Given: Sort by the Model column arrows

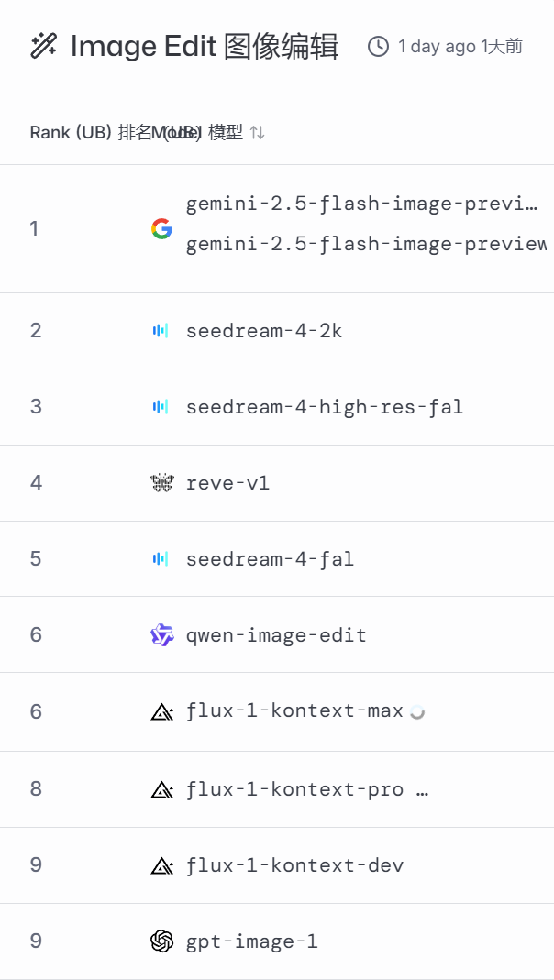Looking at the screenshot, I should click(x=258, y=133).
